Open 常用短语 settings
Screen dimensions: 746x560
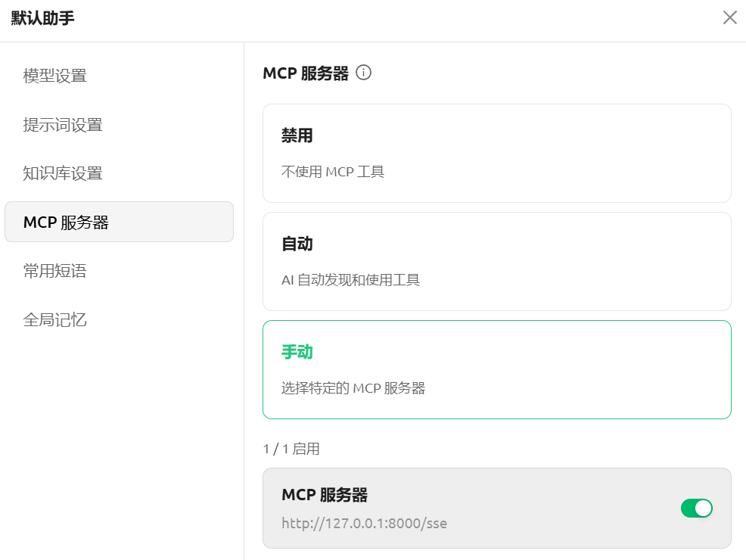55,271
